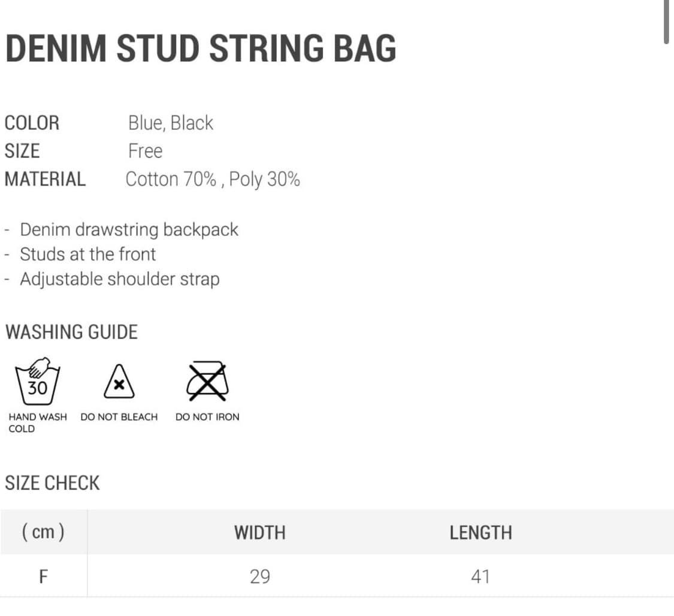
Task: Click the width value 29
Action: pos(259,576)
